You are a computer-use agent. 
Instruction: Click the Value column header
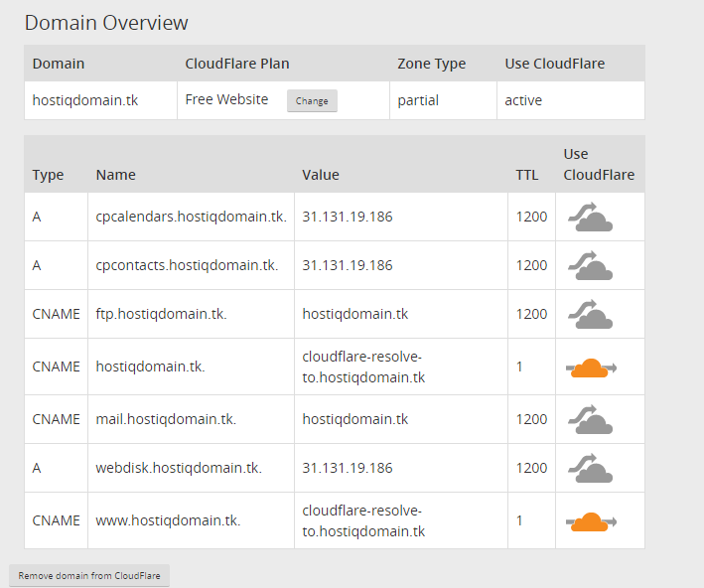coord(321,175)
